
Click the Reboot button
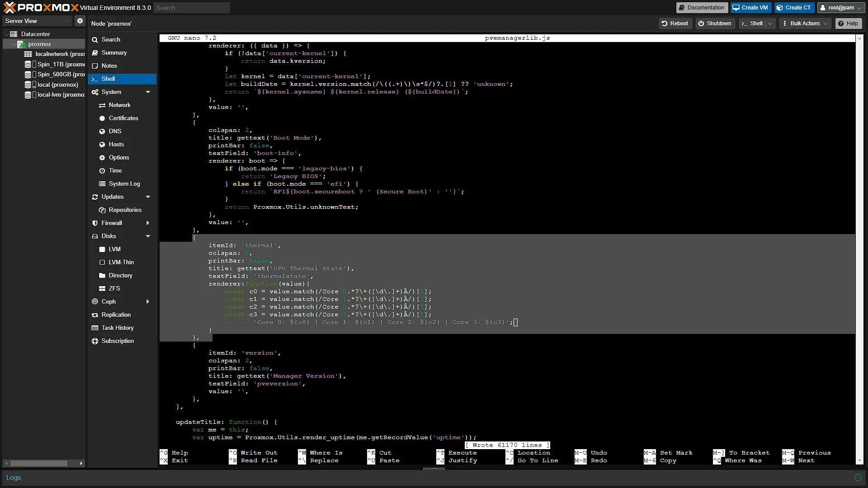(675, 23)
